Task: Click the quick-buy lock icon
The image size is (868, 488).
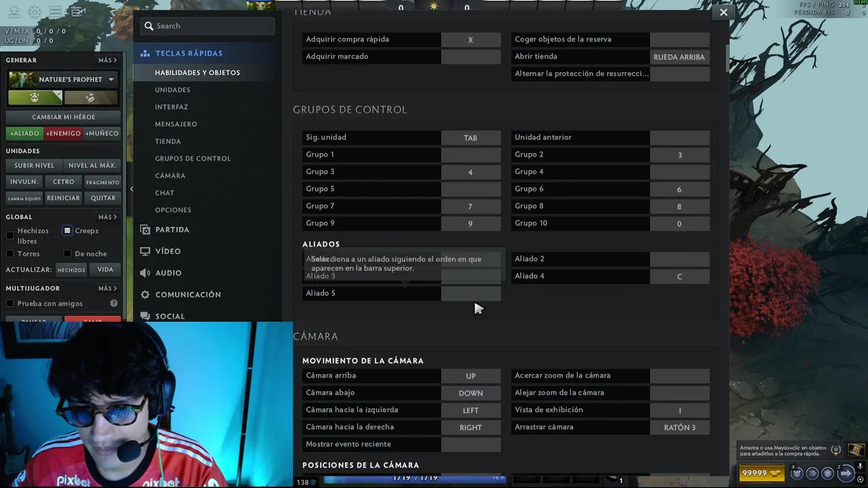Action: click(x=836, y=449)
